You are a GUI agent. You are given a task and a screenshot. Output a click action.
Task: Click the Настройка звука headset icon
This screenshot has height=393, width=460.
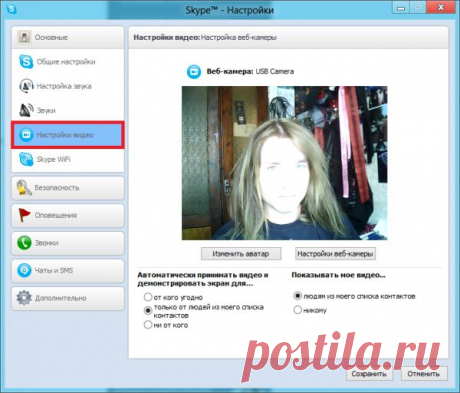coord(26,86)
